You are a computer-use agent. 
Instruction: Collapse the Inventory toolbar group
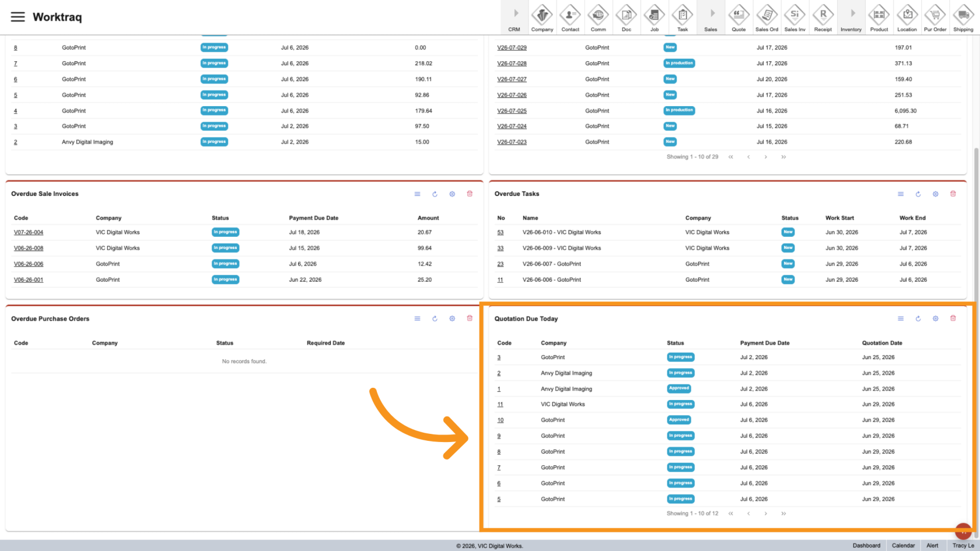851,17
